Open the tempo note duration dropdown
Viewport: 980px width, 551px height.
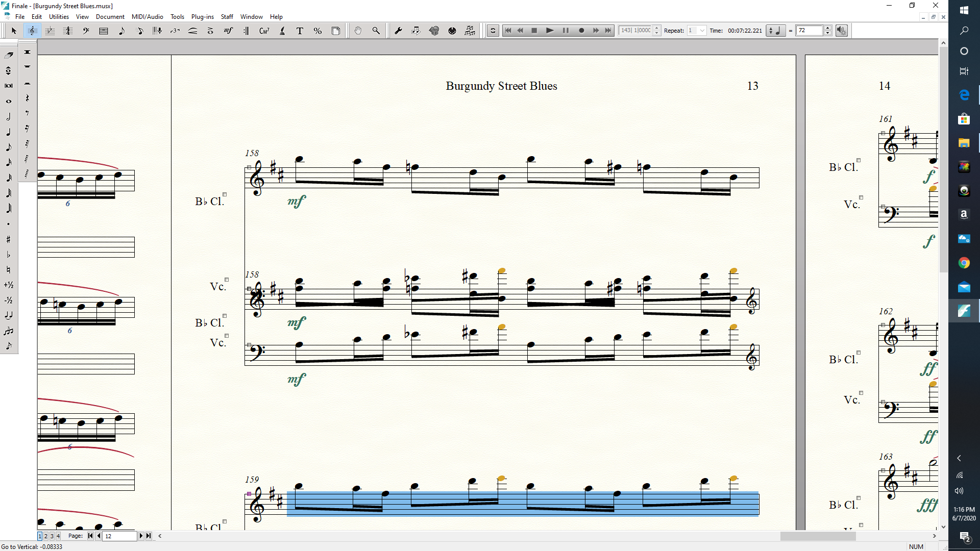click(x=775, y=31)
